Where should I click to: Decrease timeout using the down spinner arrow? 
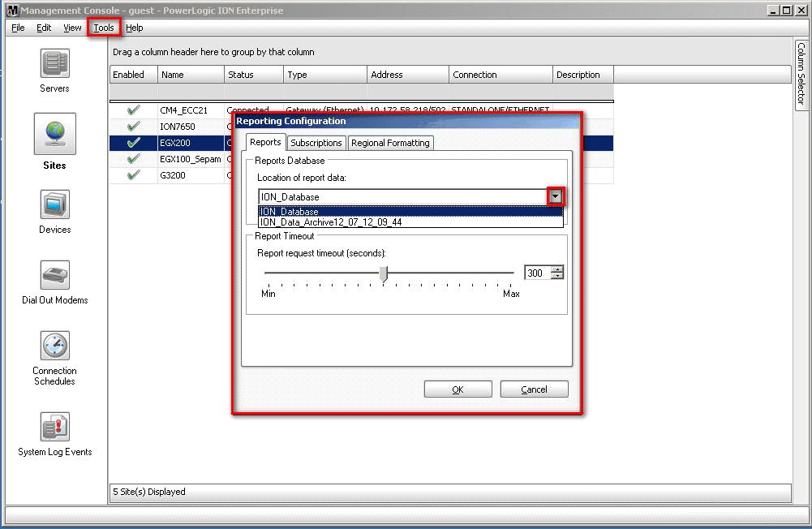(557, 276)
